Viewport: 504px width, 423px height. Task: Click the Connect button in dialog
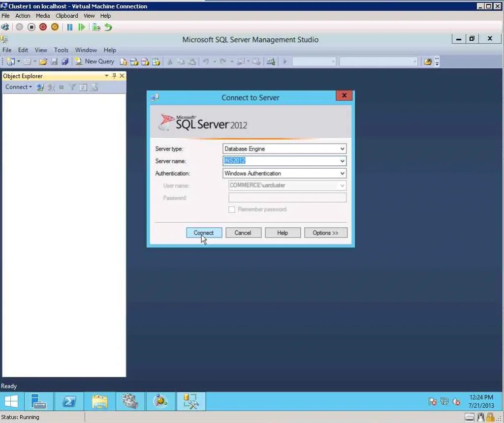pyautogui.click(x=204, y=233)
